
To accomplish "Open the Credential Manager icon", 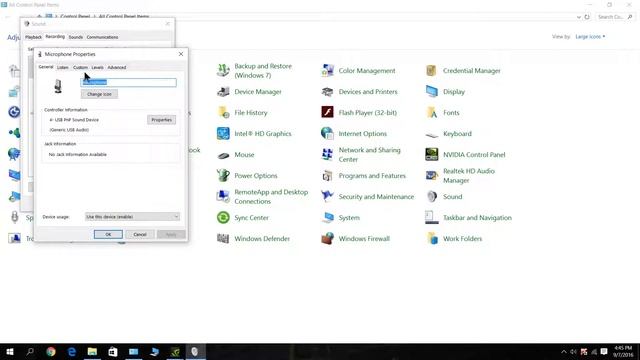I will [432, 71].
